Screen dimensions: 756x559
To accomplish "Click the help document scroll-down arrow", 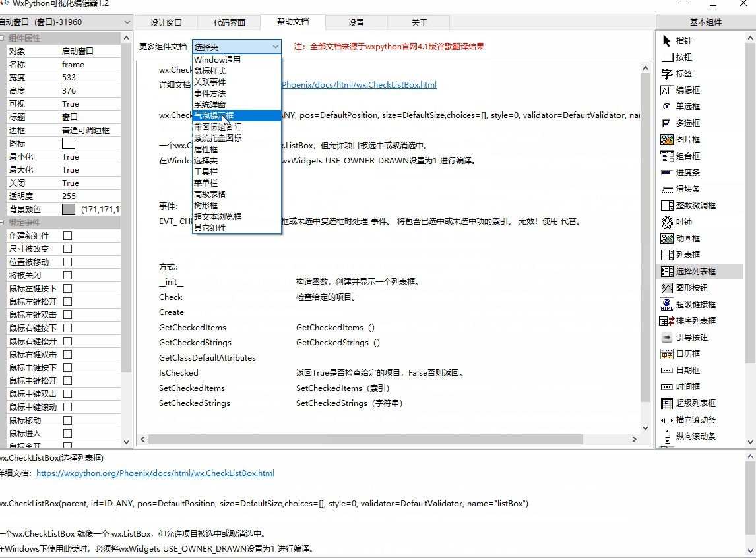I will [x=646, y=428].
